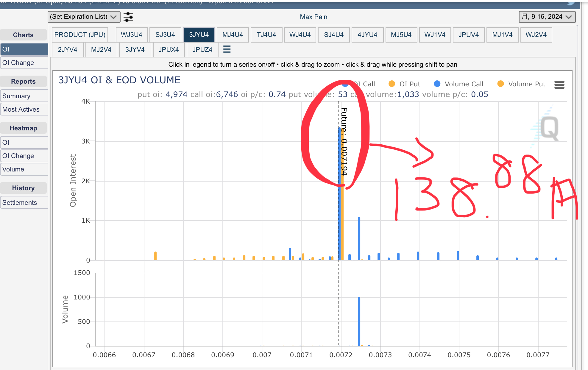Open the expiration filter sliders icon
Viewport: 588px width, 370px height.
(x=128, y=17)
